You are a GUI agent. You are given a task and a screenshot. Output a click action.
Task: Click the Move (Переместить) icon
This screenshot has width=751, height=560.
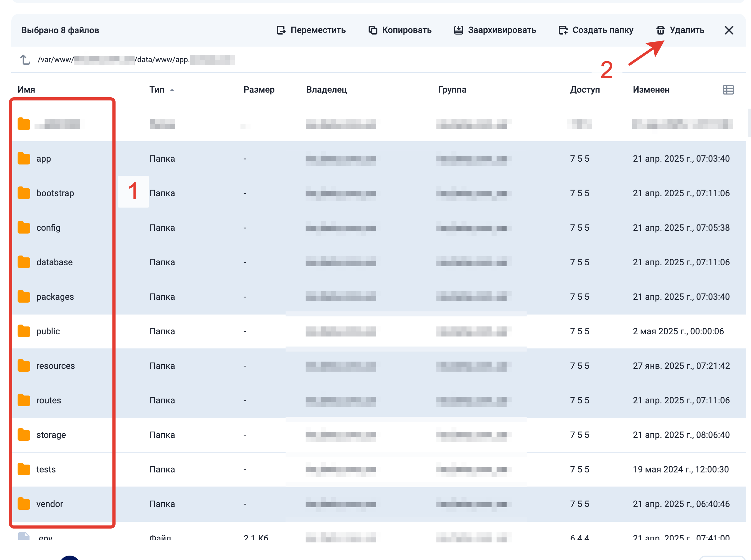pyautogui.click(x=281, y=30)
